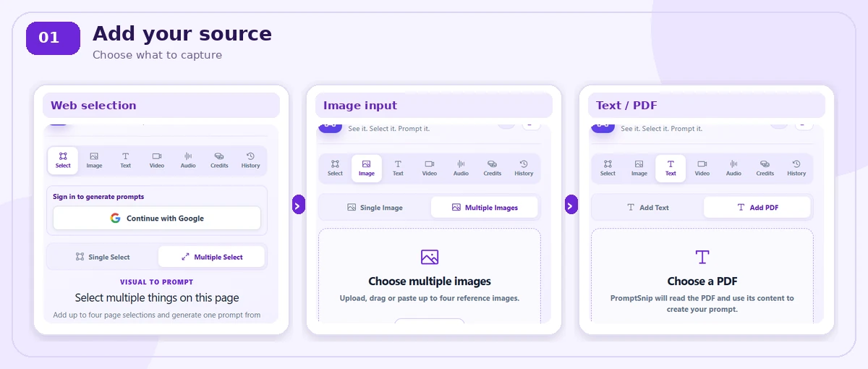Click the arrow between Image input and Text / PDF
This screenshot has width=868, height=369.
coord(571,205)
